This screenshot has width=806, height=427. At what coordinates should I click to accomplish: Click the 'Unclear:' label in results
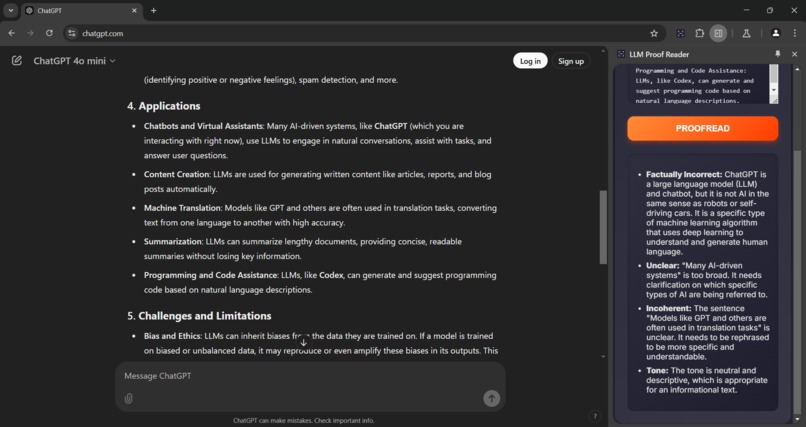point(662,266)
